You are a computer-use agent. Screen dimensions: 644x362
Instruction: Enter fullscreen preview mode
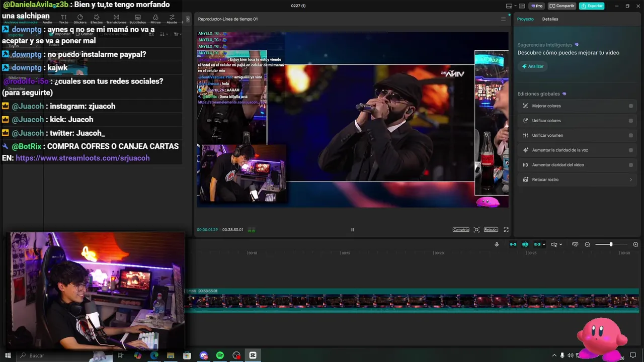[x=506, y=230]
